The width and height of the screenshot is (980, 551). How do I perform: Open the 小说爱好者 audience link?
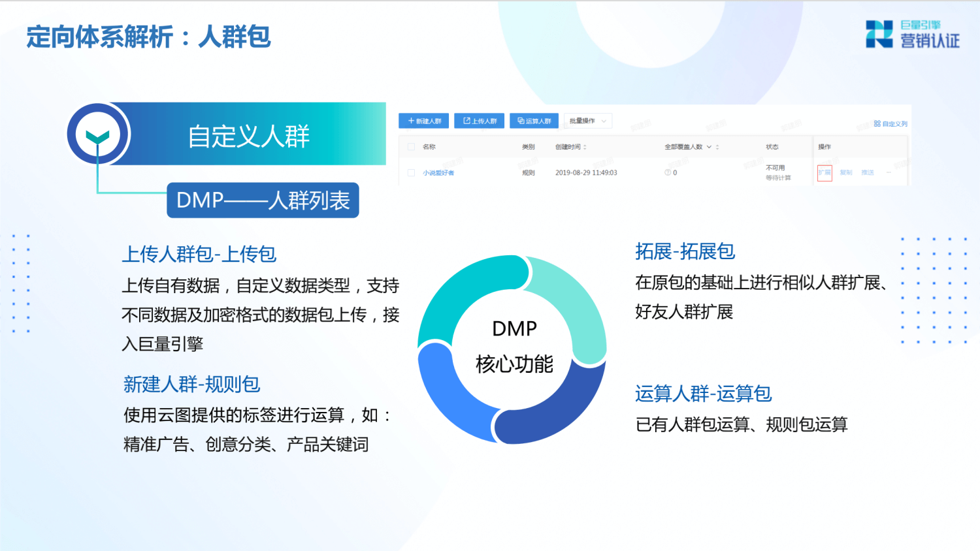pos(438,173)
